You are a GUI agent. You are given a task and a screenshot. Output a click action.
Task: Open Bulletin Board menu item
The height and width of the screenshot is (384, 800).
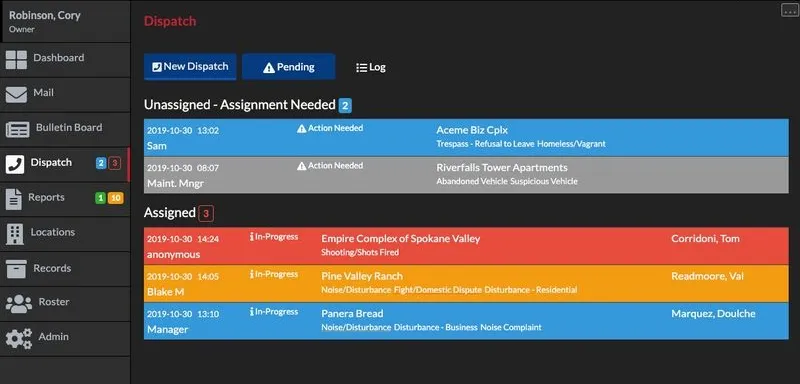tap(65, 130)
